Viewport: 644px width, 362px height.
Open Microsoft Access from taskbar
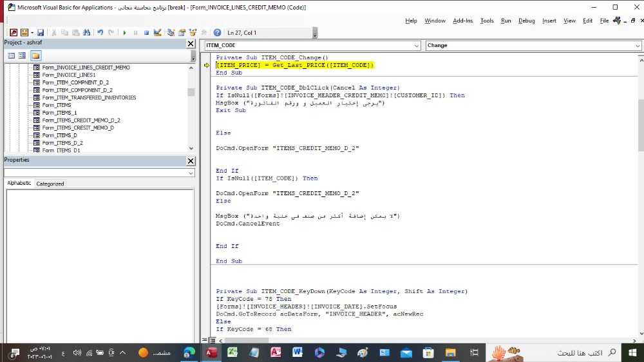(x=211, y=352)
